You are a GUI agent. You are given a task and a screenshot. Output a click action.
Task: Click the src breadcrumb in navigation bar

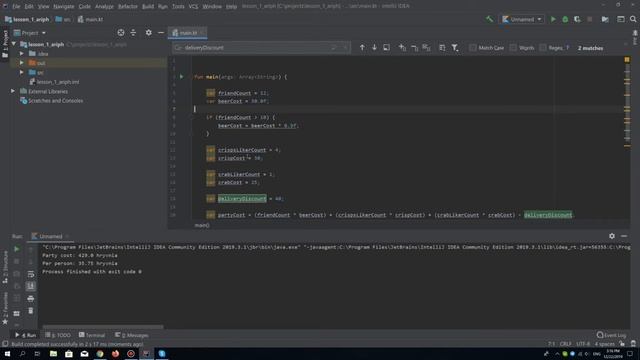[63, 19]
